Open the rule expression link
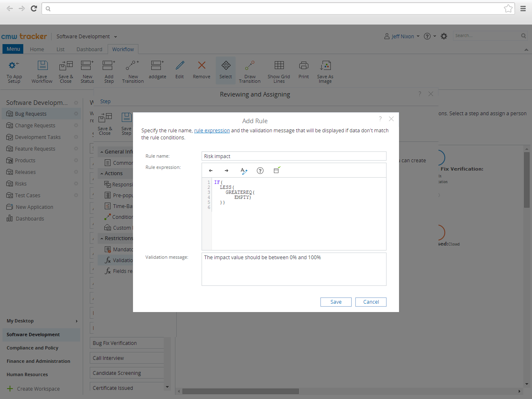 (212, 131)
